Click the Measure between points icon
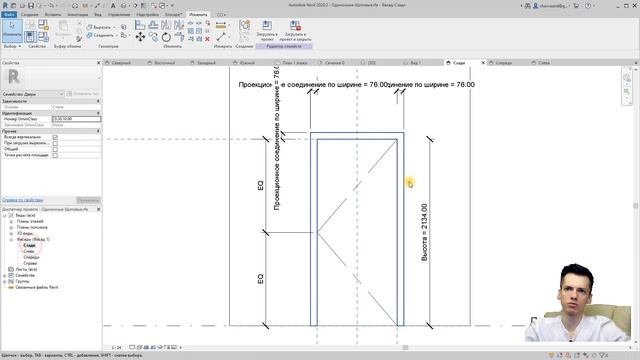This screenshot has width=640, height=360. tap(221, 37)
